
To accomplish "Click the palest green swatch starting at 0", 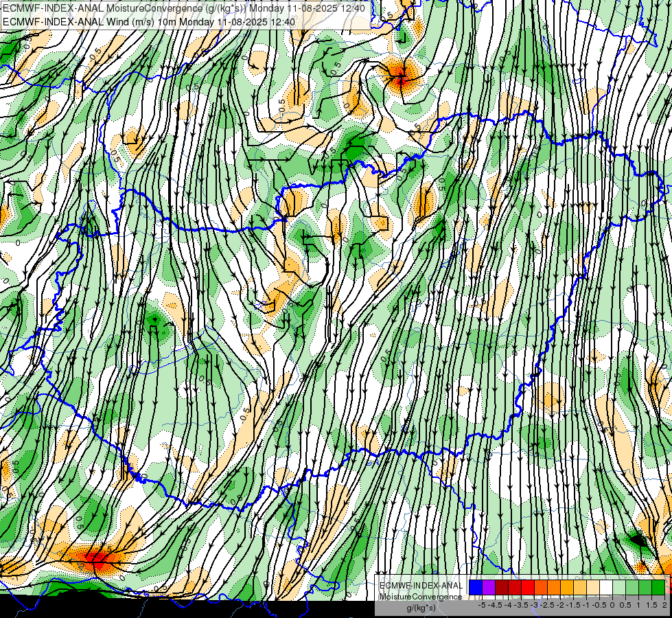I will tap(619, 587).
